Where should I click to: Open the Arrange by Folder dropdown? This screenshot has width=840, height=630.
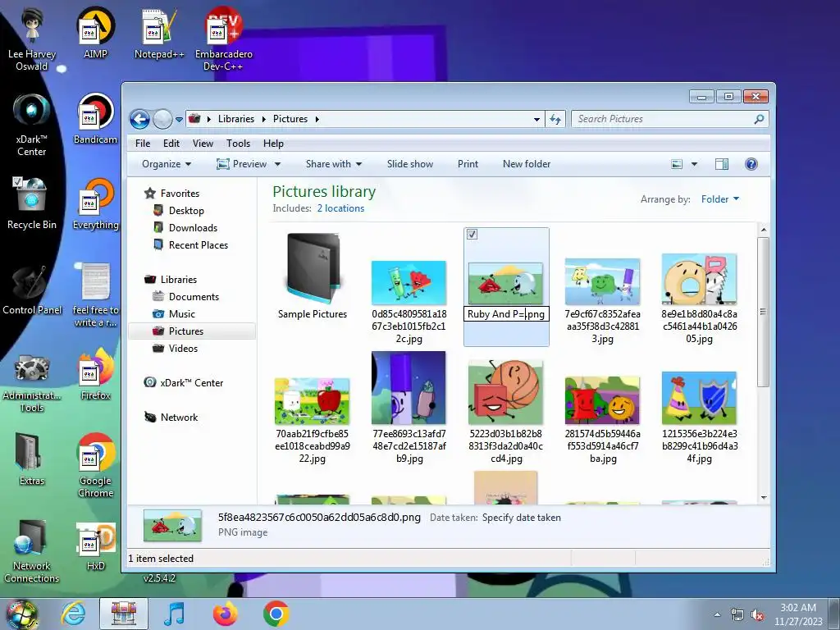click(720, 199)
